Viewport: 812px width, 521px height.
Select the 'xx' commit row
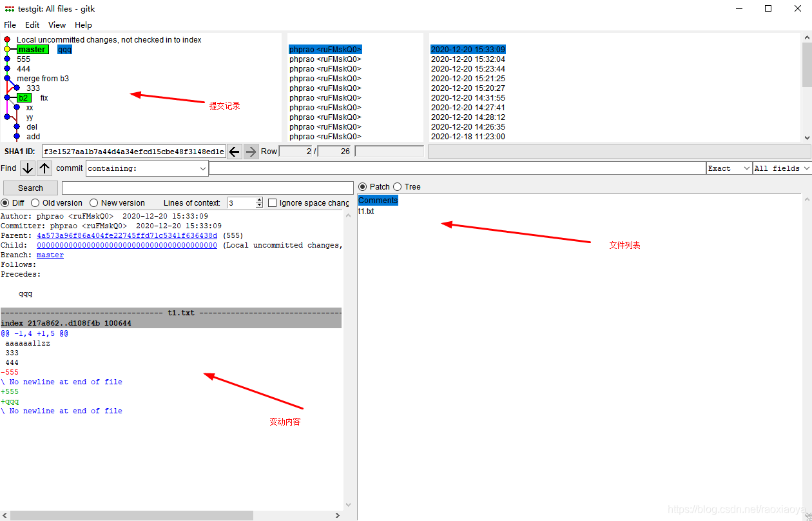30,108
